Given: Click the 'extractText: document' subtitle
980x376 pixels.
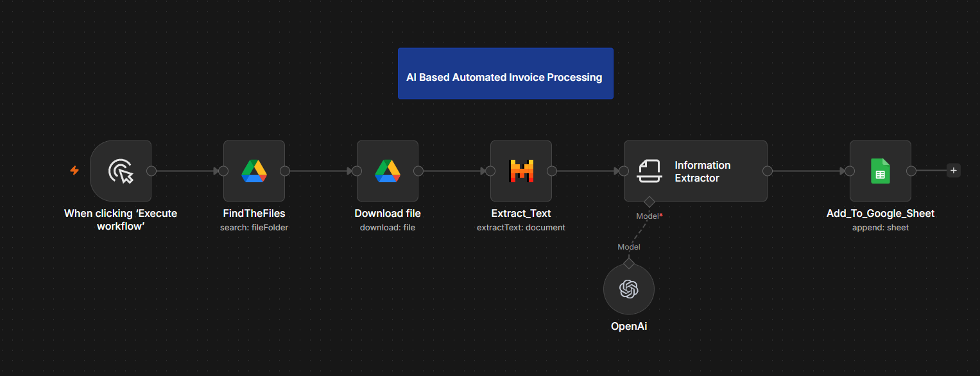Looking at the screenshot, I should (521, 228).
